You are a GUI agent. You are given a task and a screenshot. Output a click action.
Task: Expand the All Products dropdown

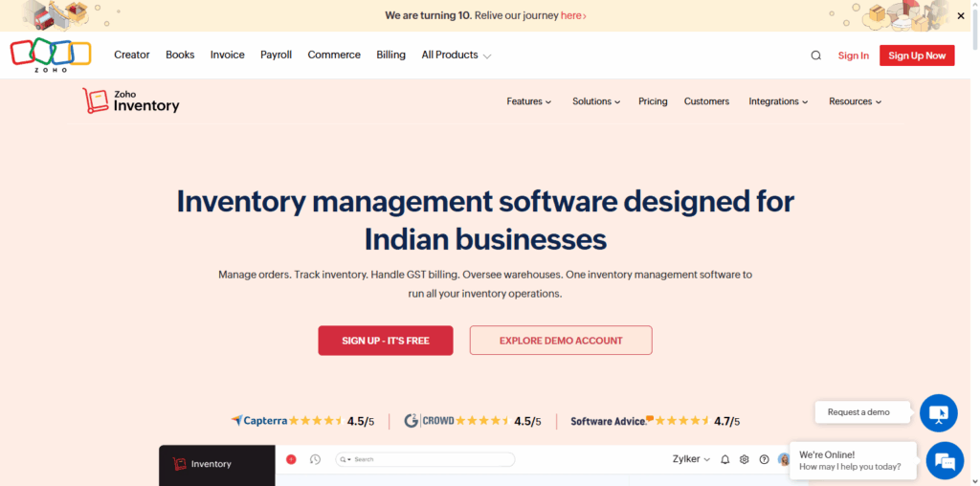pos(457,55)
